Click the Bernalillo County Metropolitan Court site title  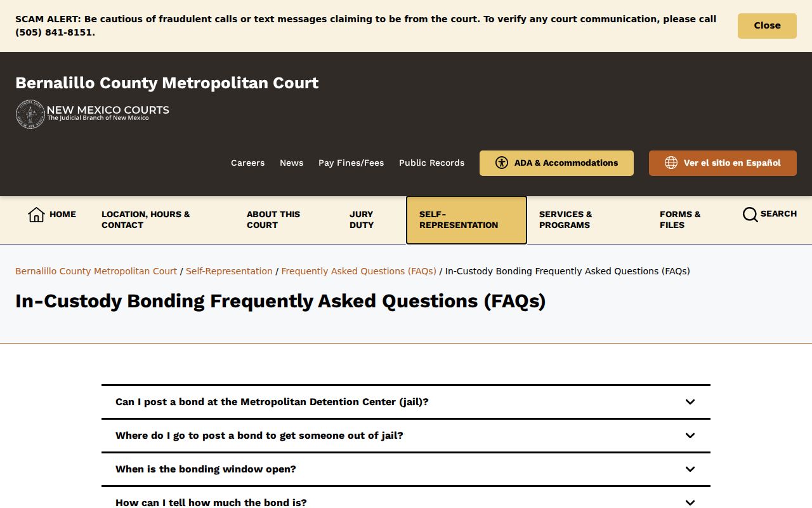(x=167, y=83)
